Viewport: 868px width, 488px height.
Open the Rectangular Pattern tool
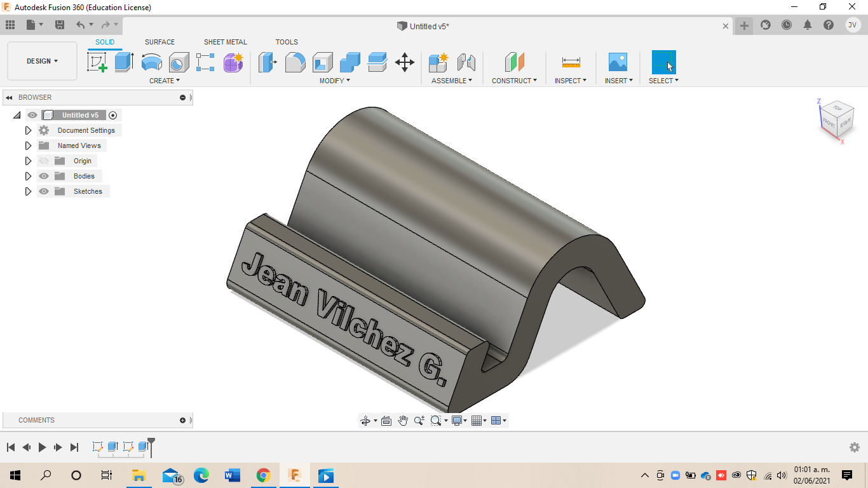(205, 62)
